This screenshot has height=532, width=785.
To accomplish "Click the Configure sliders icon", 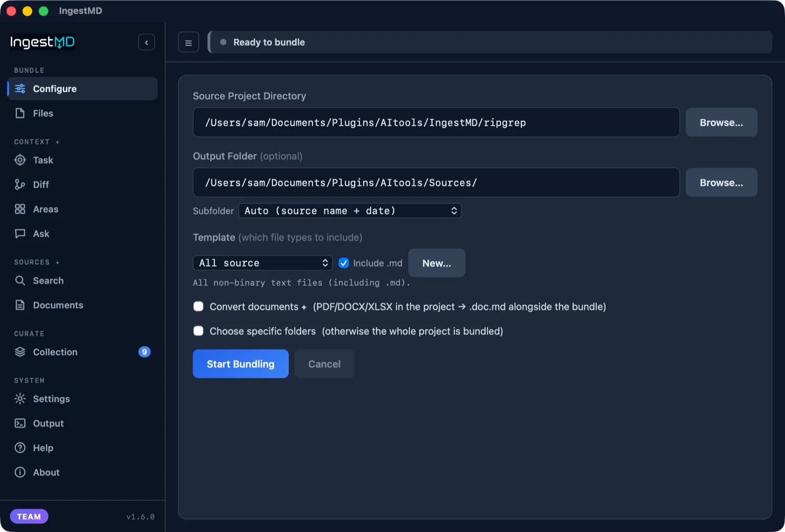I will 20,89.
